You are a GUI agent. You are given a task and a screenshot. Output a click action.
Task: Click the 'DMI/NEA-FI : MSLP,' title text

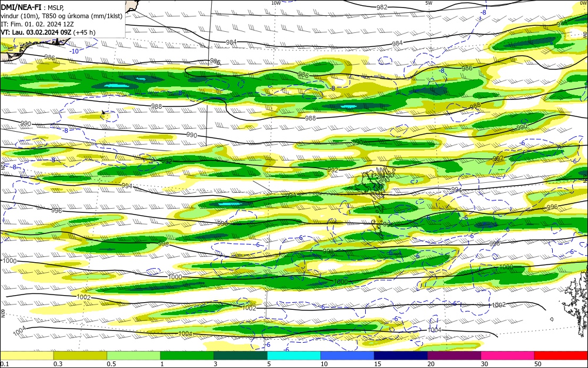[x=32, y=8]
